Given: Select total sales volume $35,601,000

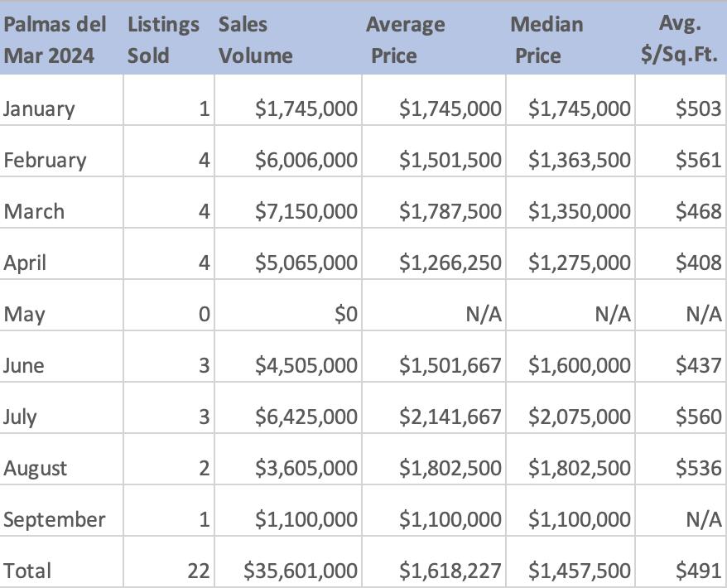Looking at the screenshot, I should point(301,571).
